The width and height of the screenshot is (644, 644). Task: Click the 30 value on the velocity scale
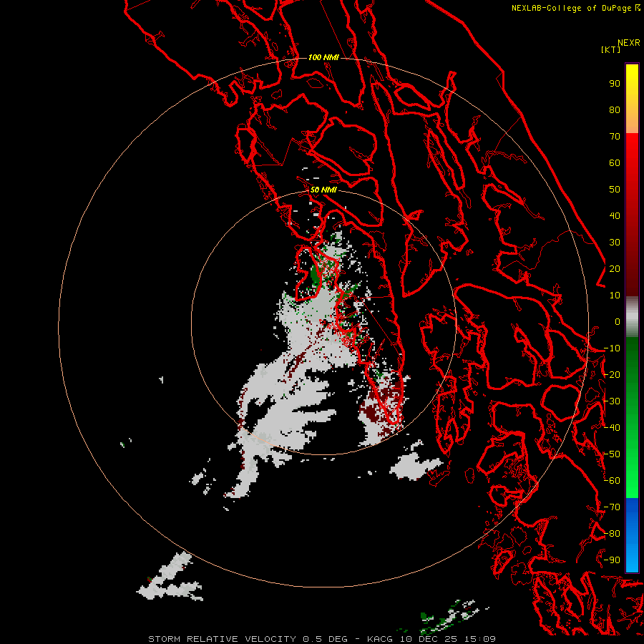pos(615,243)
